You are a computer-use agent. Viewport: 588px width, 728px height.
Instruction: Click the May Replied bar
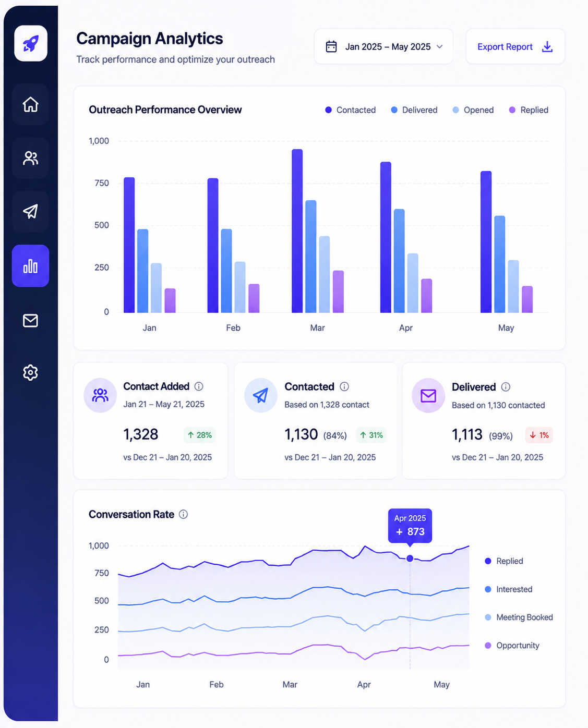click(x=527, y=299)
